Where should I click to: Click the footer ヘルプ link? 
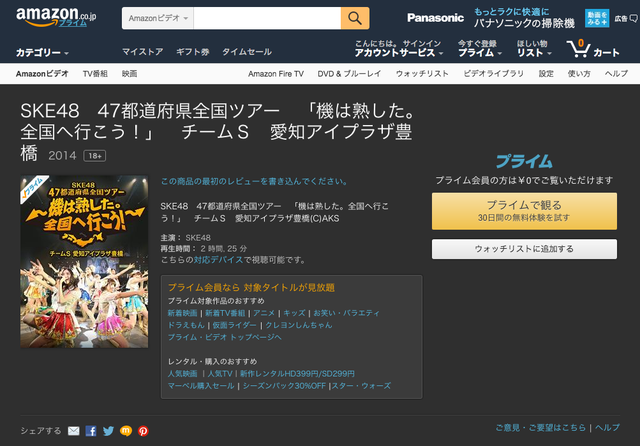pos(607,428)
